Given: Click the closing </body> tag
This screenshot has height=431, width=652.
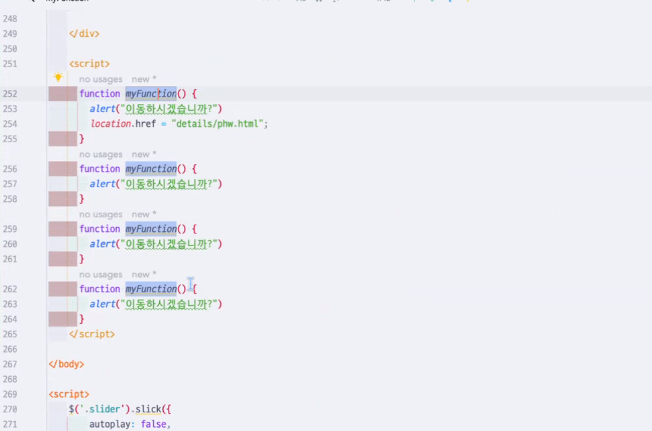Looking at the screenshot, I should (67, 364).
